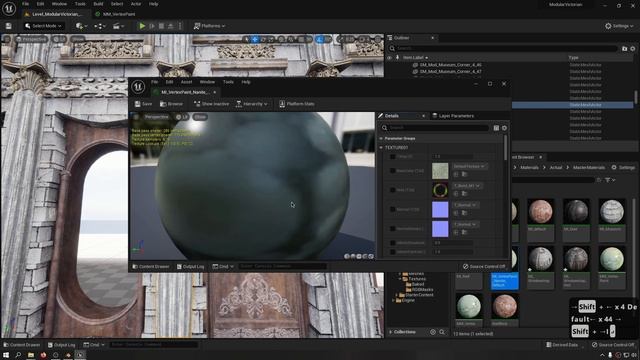Image resolution: width=640 pixels, height=360 pixels.
Task: Open the Content Browser filter dropdown
Action: click(x=610, y=180)
